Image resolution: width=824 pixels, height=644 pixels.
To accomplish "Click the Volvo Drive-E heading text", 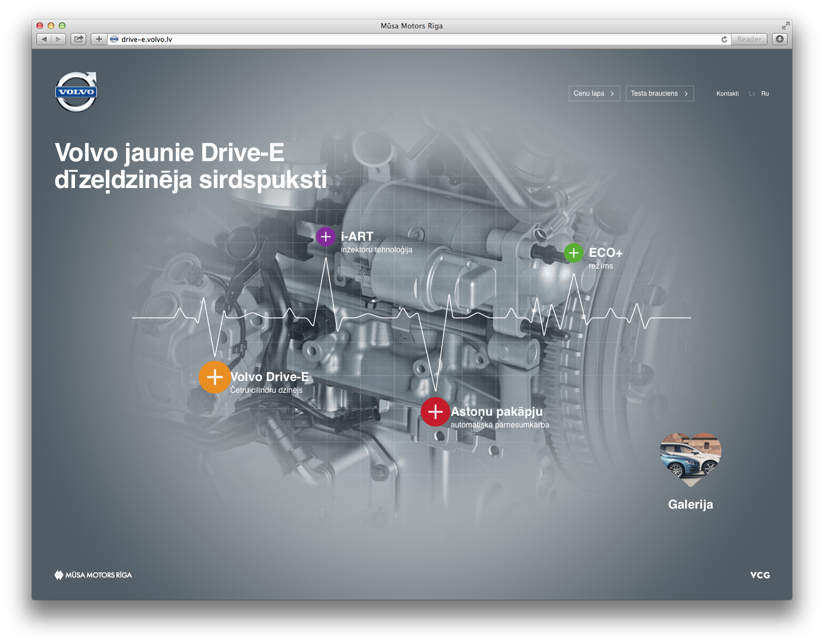I will click(x=270, y=377).
